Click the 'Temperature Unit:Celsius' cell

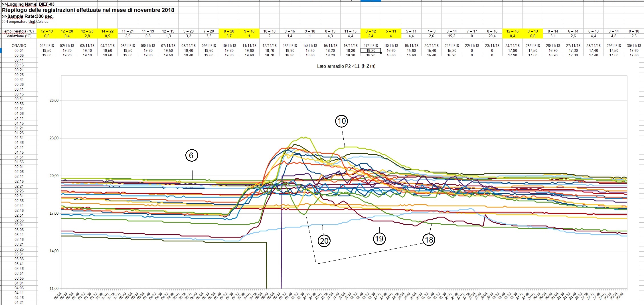[25, 22]
